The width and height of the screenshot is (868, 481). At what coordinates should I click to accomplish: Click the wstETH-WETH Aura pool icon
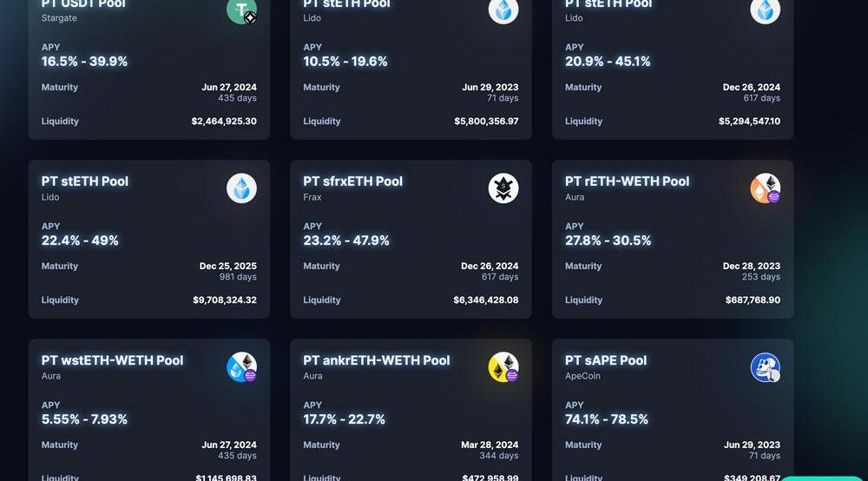242,367
